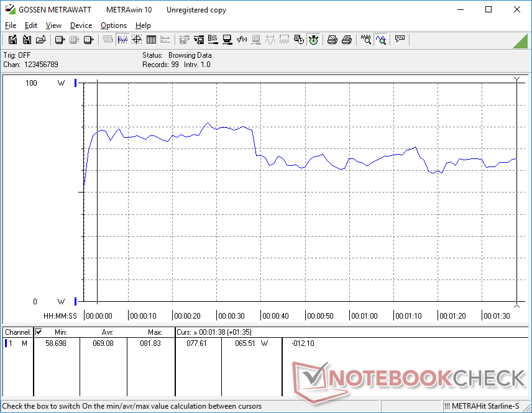Select channel 1 M row label
532x413 pixels.
(x=16, y=343)
